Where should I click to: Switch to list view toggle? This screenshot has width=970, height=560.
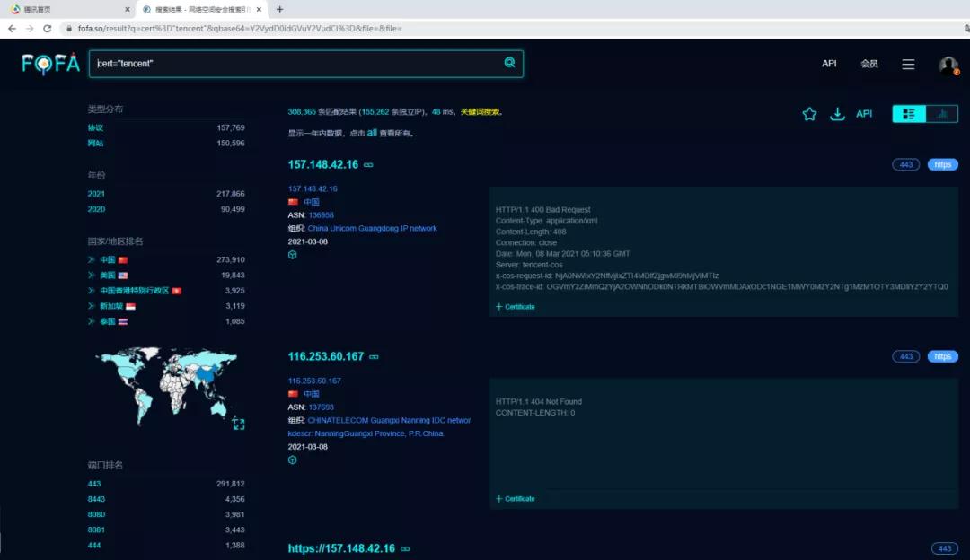click(x=909, y=114)
